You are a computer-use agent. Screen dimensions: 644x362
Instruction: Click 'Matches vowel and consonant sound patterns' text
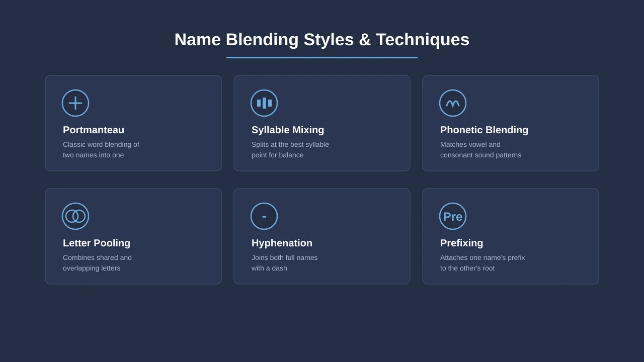[x=480, y=150]
